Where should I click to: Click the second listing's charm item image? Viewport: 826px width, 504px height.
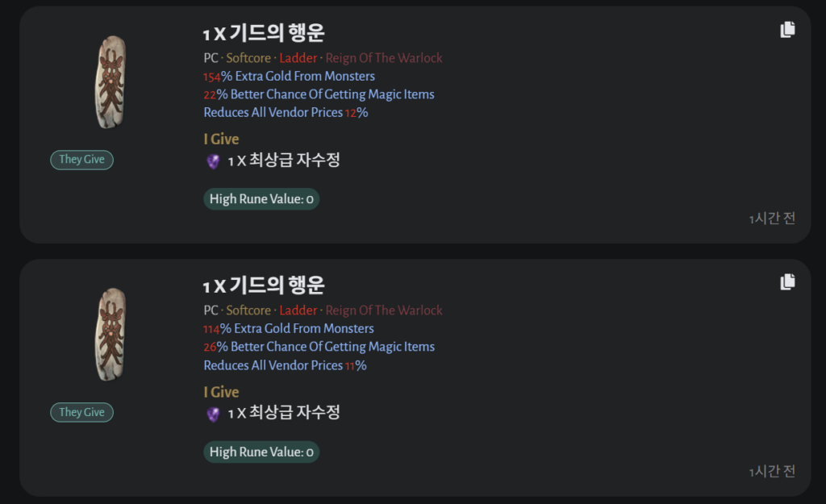pos(111,335)
